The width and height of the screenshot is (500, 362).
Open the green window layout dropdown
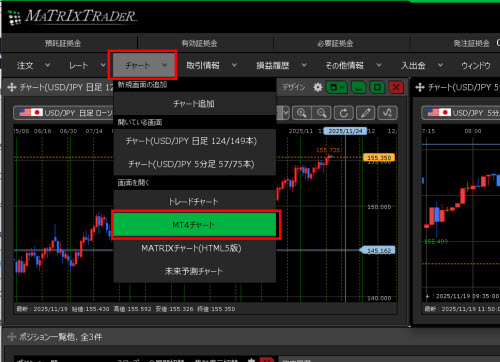(x=337, y=87)
